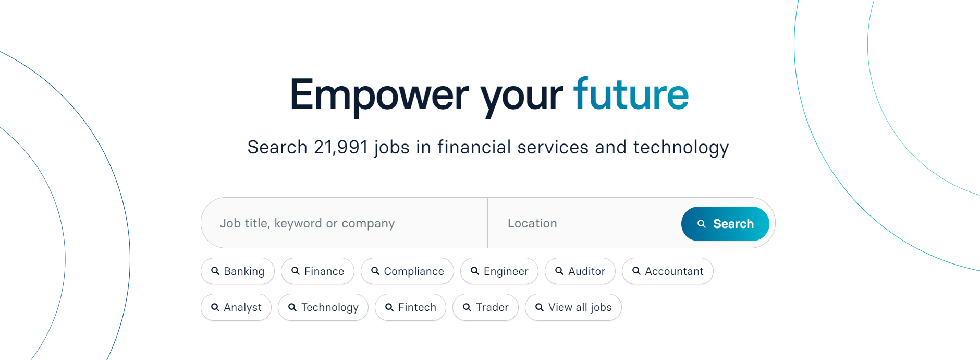
Task: Select the Auditor suggestion label
Action: [586, 271]
